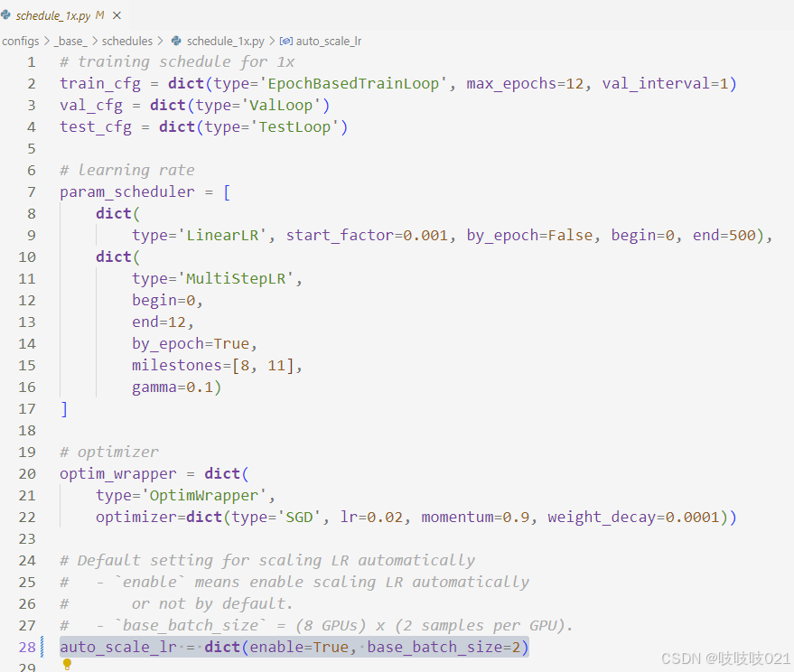Click the auto_scale_lr breadcrumb symbol
The width and height of the screenshot is (794, 672).
329,41
